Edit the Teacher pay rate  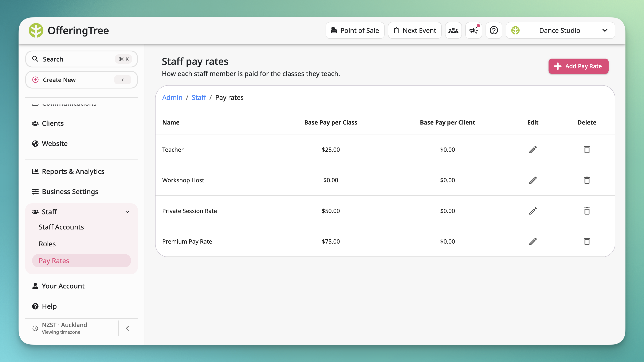533,150
